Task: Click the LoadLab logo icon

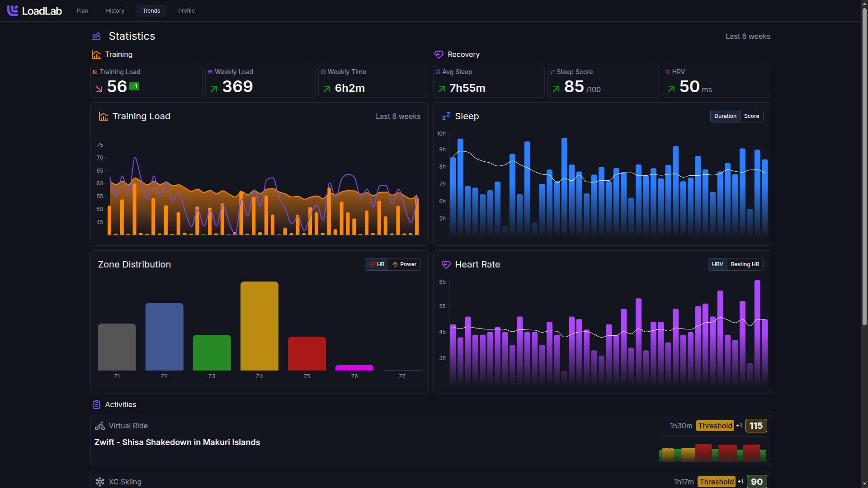Action: click(x=12, y=10)
